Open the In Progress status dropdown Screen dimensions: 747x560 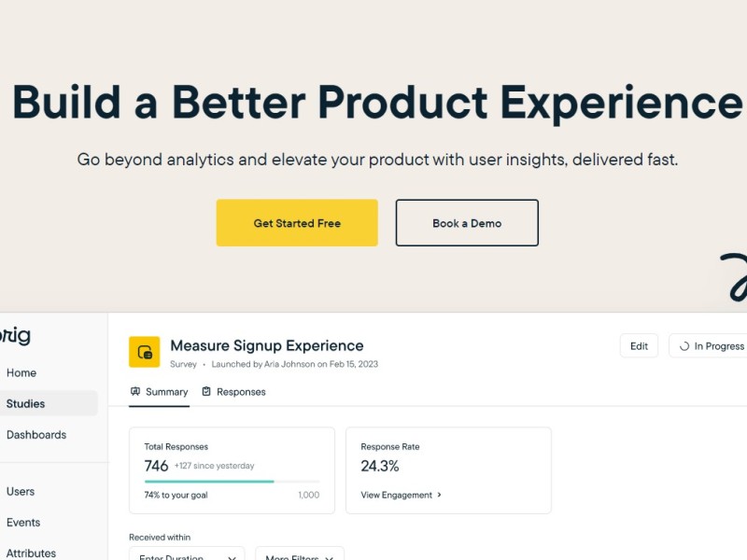click(x=709, y=345)
